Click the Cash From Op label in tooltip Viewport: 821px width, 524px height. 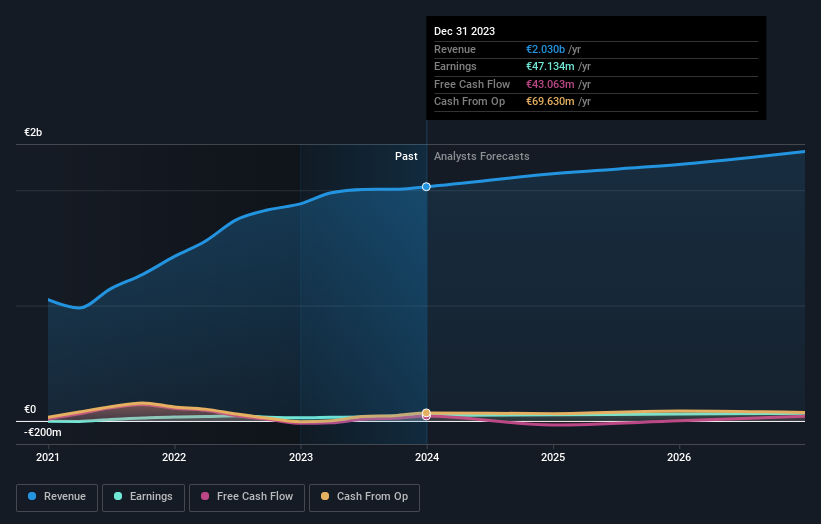pyautogui.click(x=470, y=102)
